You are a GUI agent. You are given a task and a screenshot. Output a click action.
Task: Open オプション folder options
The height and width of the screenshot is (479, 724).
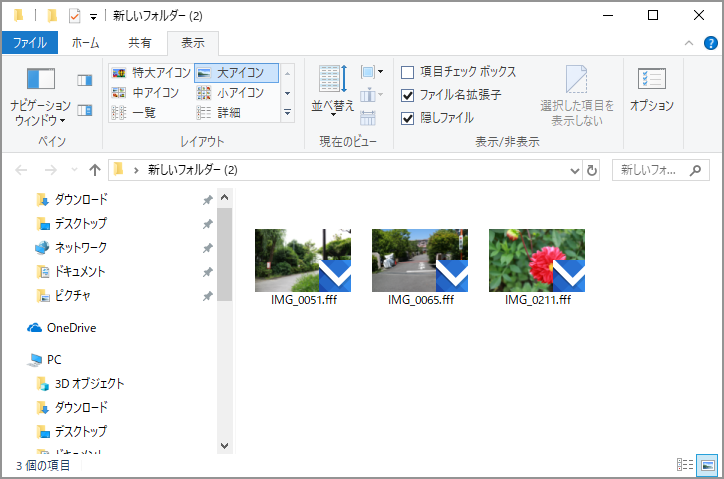point(652,90)
